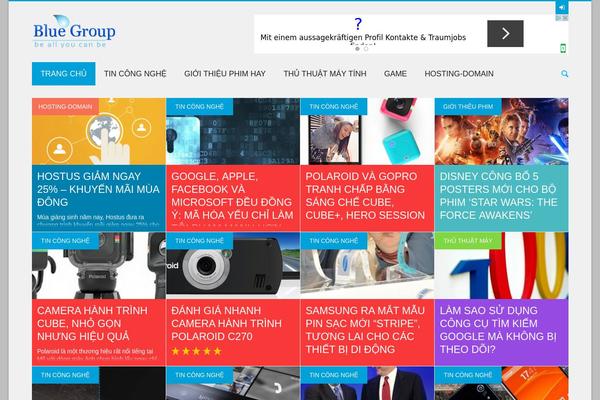
Task: Open the Tin Công Nghệ menu
Action: [x=135, y=73]
